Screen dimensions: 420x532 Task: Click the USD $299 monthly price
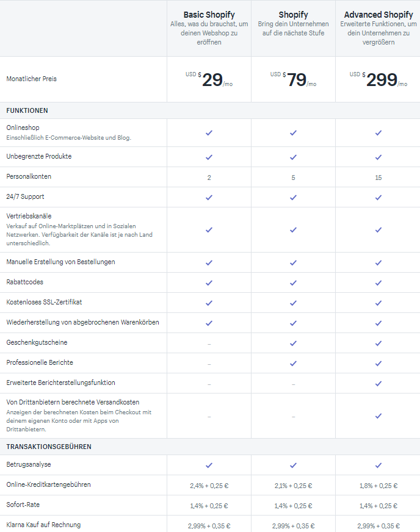pos(378,80)
